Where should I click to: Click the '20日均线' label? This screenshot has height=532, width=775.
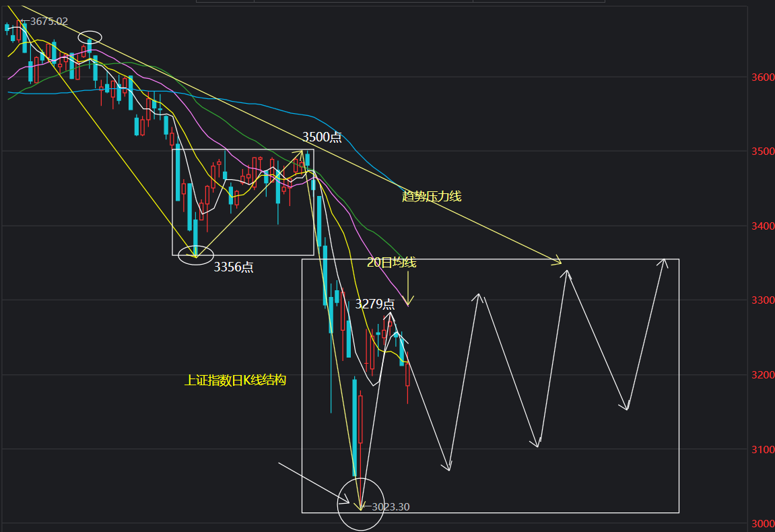pos(391,263)
